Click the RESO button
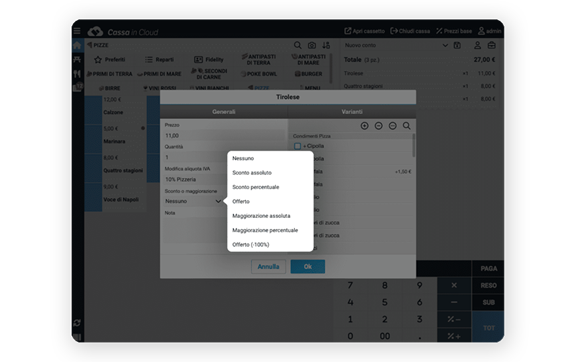This screenshot has height=362, width=576. click(x=488, y=286)
